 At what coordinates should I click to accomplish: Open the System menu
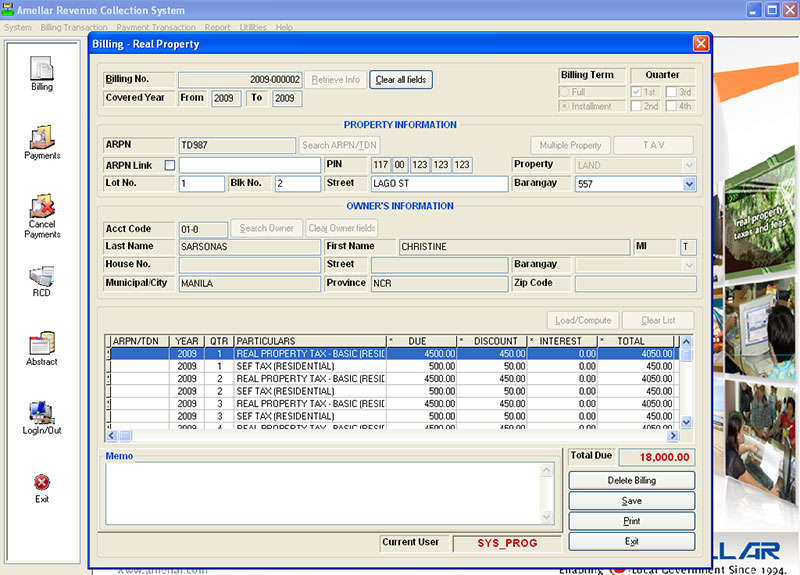click(18, 27)
